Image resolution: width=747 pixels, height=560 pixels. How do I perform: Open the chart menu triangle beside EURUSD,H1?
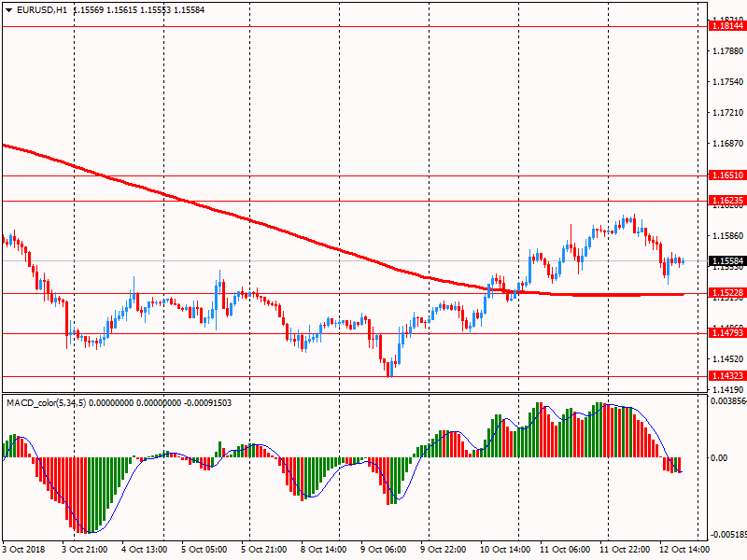pyautogui.click(x=8, y=10)
